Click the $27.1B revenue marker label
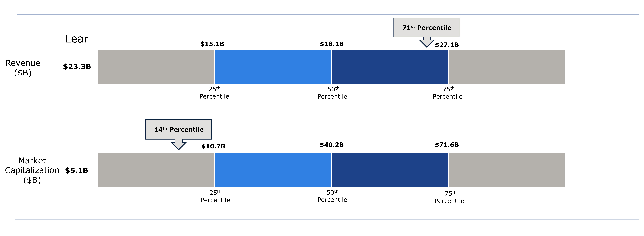 pos(447,45)
